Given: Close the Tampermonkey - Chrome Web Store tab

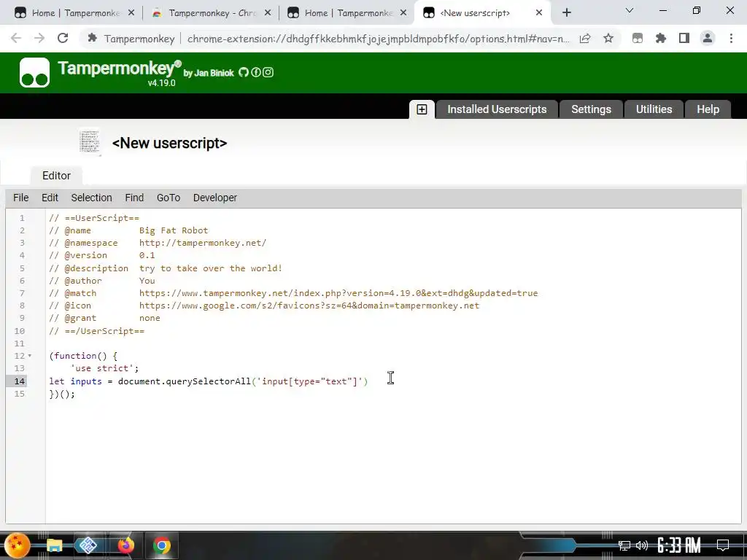Looking at the screenshot, I should coord(268,13).
